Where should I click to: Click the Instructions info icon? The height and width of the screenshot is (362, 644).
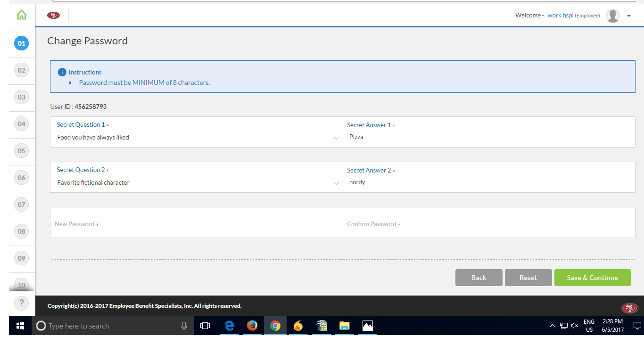(62, 72)
